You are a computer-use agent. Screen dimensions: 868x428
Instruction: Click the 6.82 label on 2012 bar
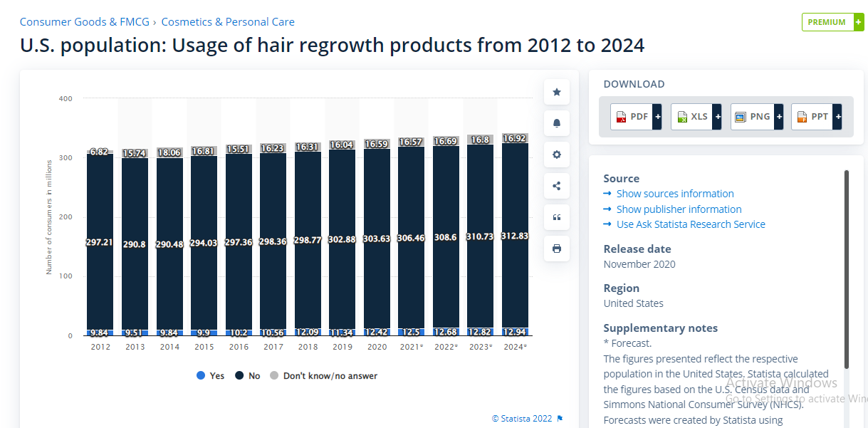(x=100, y=152)
